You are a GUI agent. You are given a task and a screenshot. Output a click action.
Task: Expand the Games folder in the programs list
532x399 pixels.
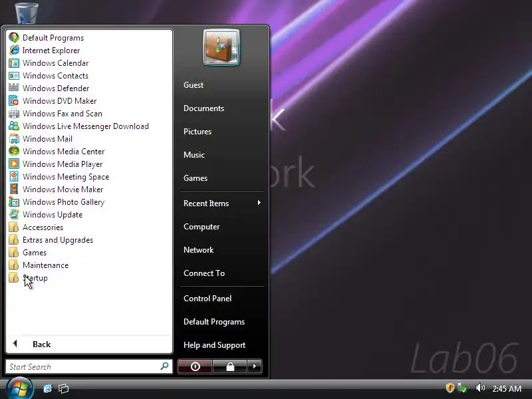pyautogui.click(x=28, y=253)
